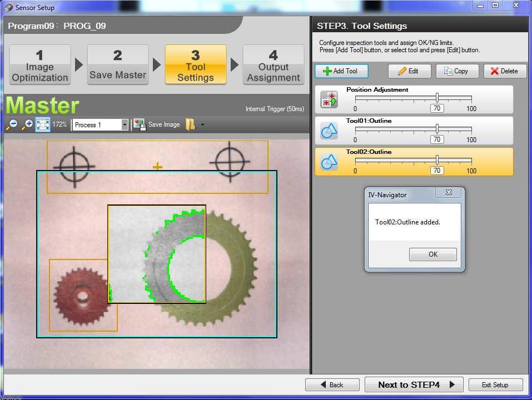This screenshot has width=532, height=400.
Task: Zoom out with the magnifier minus icon
Action: click(x=12, y=125)
